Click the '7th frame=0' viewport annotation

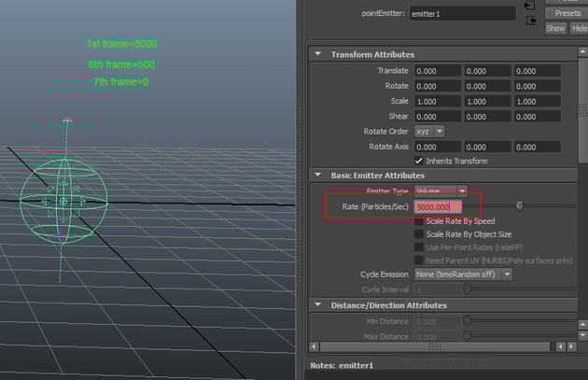pyautogui.click(x=120, y=82)
